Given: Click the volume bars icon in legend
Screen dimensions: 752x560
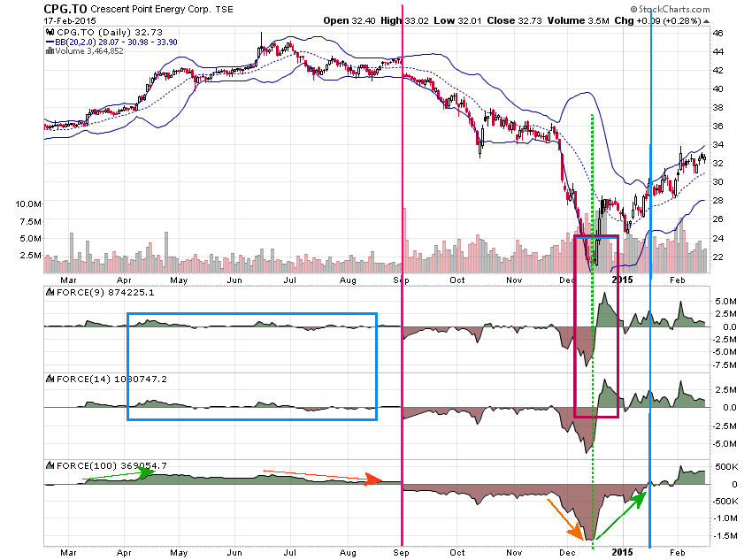Looking at the screenshot, I should pyautogui.click(x=50, y=50).
